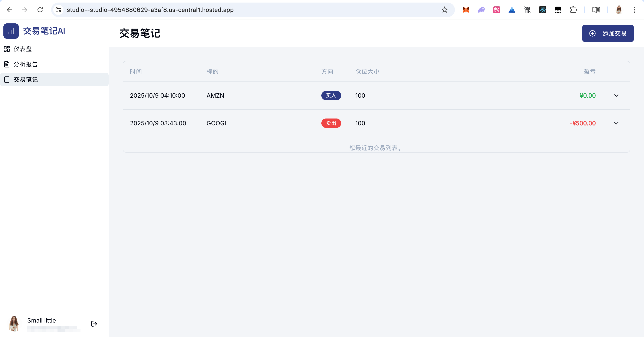Click the profile avatar in the browser toolbar
The width and height of the screenshot is (644, 337).
pos(619,10)
